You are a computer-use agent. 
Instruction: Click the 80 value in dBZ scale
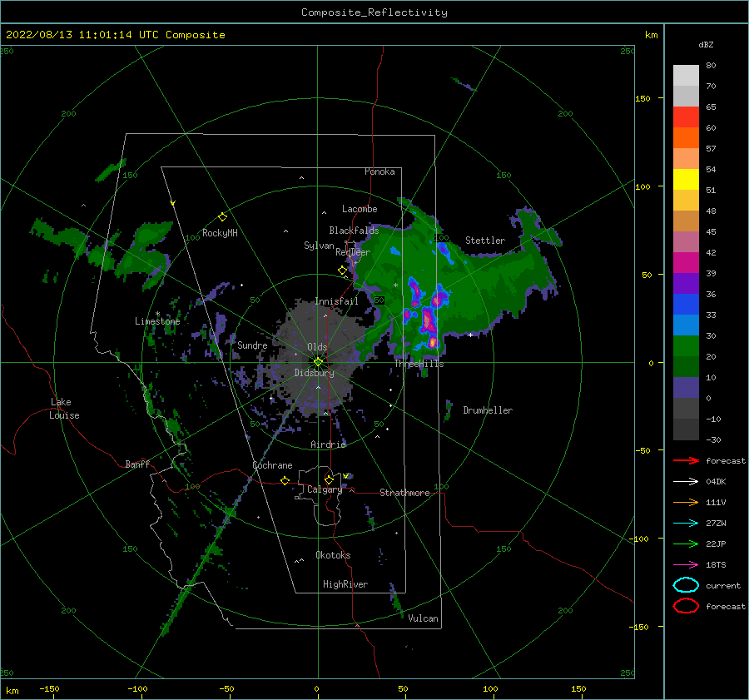pos(711,66)
